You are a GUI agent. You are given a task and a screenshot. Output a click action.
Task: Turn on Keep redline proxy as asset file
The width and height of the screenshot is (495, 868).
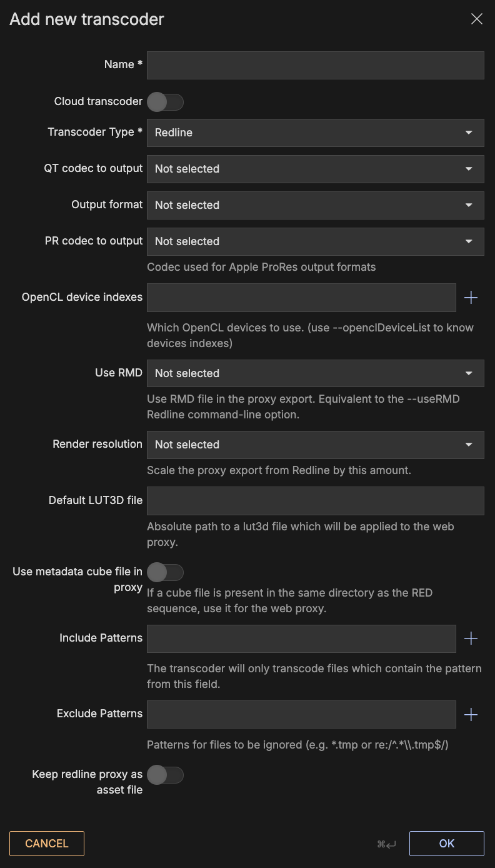click(165, 775)
